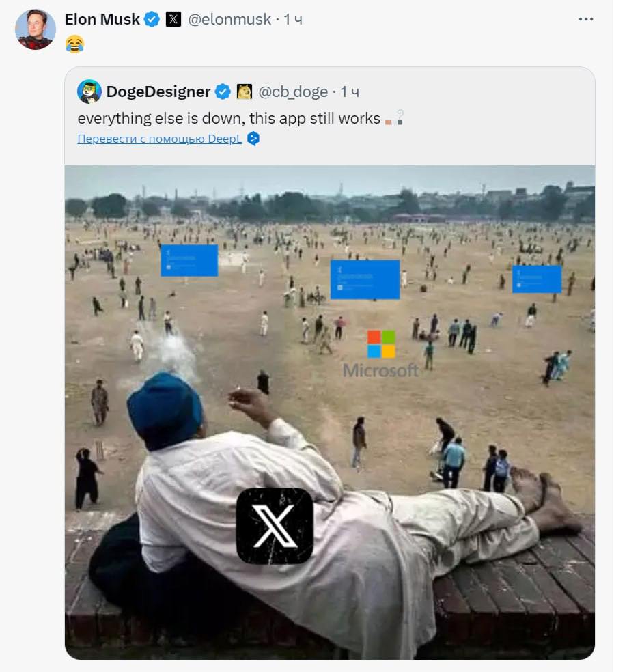Click the quoted post's timestamp after @cb_doge
Viewport: 627px width, 672px height.
pos(349,92)
